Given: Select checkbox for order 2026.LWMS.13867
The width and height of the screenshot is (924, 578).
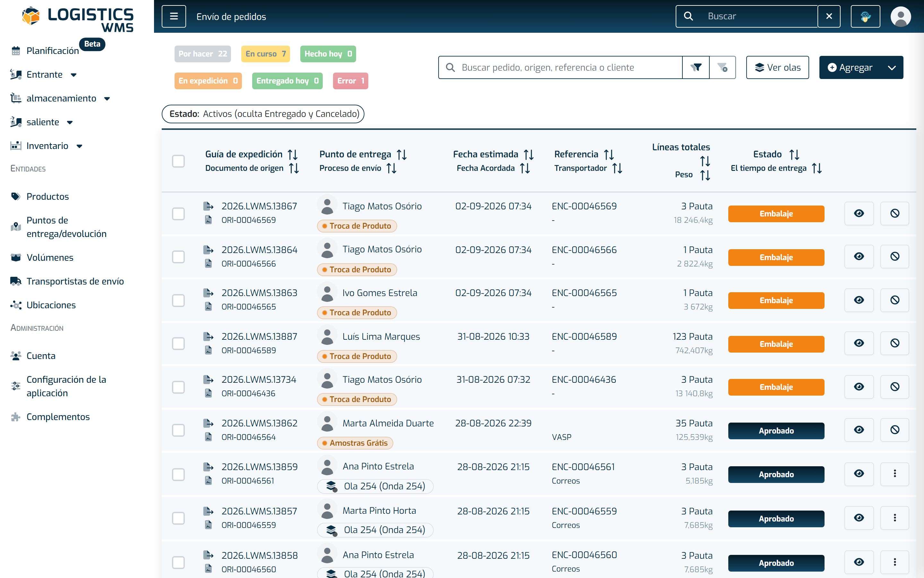Looking at the screenshot, I should [178, 214].
